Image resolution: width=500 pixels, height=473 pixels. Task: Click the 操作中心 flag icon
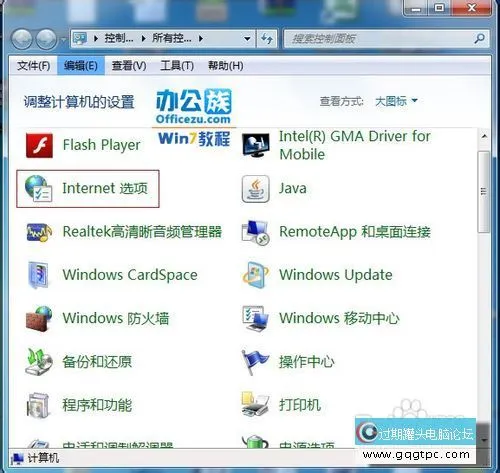point(255,362)
